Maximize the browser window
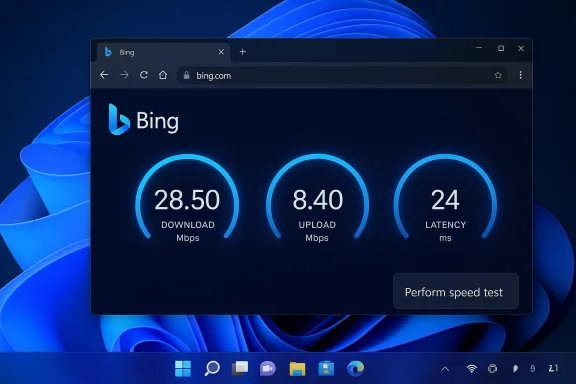This screenshot has height=384, width=576. [x=501, y=48]
